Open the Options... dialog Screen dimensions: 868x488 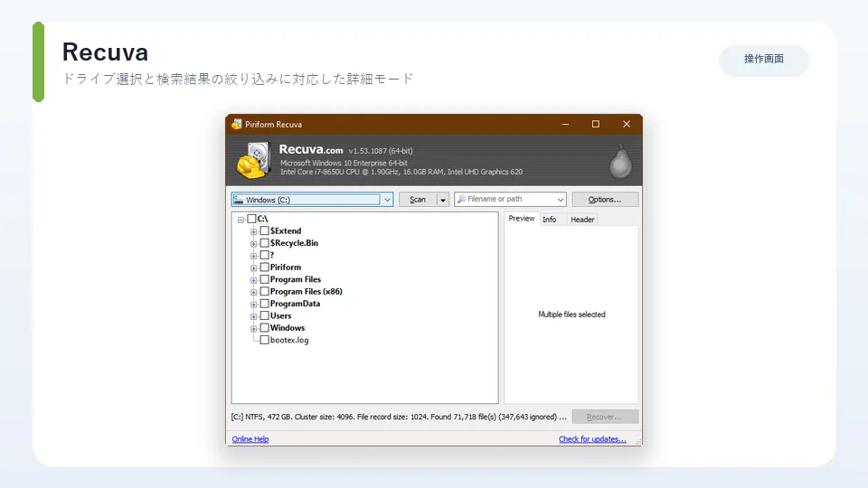[605, 199]
